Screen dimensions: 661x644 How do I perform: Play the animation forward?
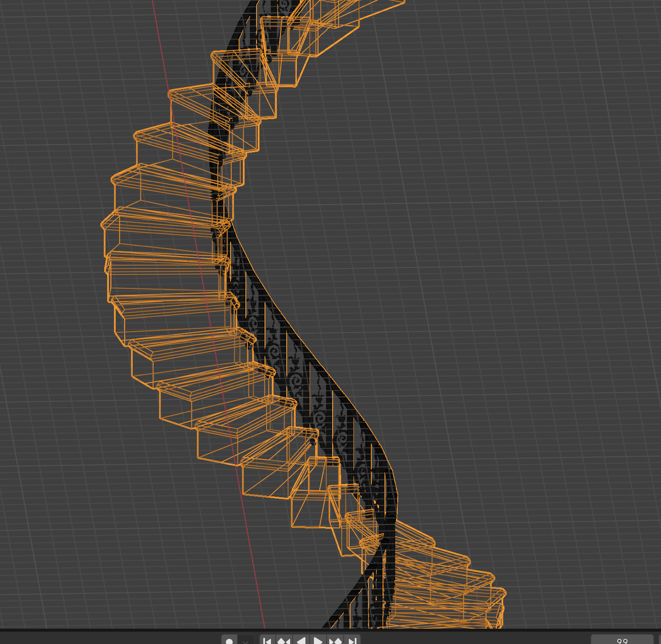318,640
